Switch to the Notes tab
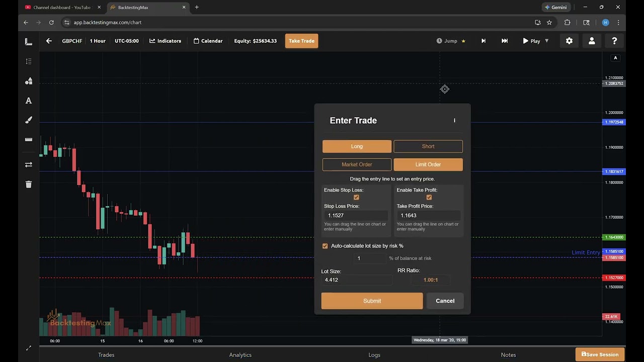Screen dimensions: 644x362 click(508, 354)
